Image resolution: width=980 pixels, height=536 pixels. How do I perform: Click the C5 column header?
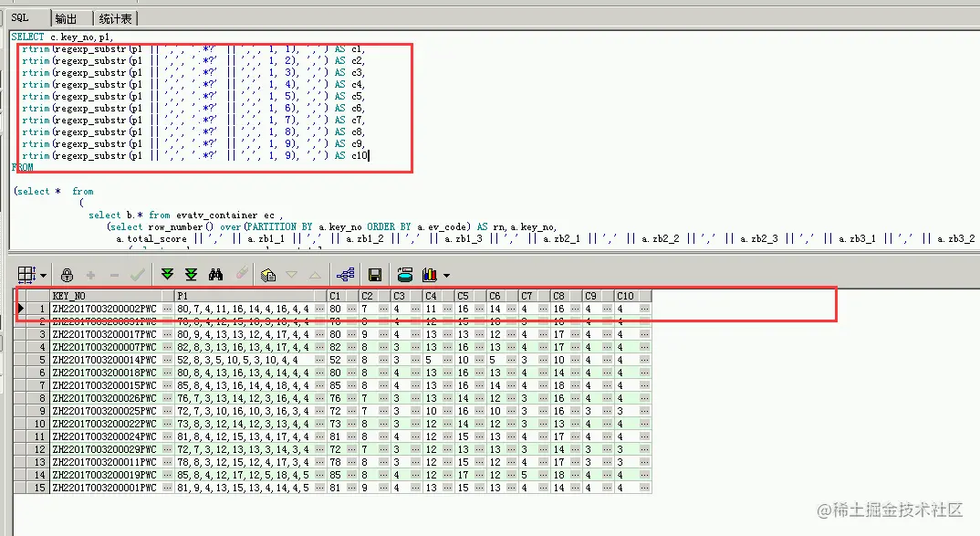tap(471, 296)
